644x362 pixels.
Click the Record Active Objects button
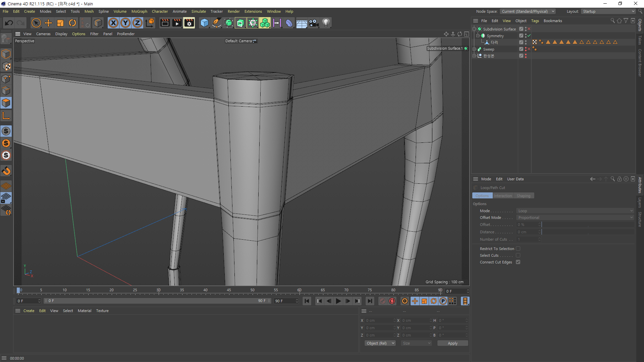[x=383, y=301]
